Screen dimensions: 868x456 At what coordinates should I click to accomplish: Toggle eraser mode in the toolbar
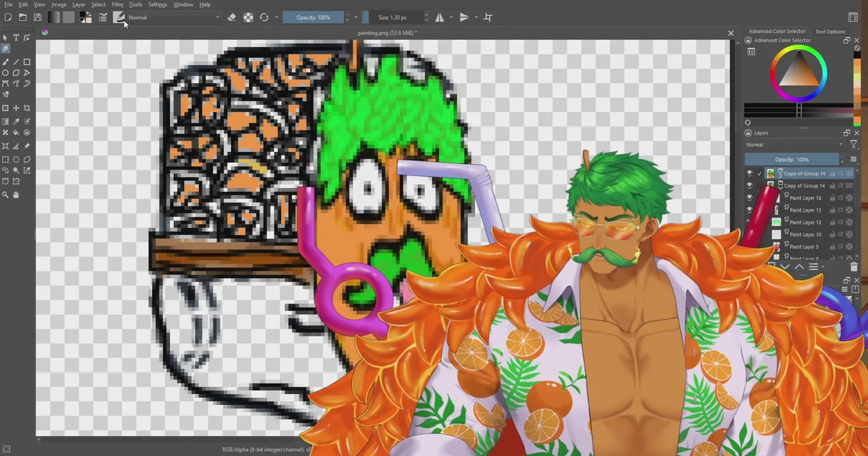tap(232, 18)
